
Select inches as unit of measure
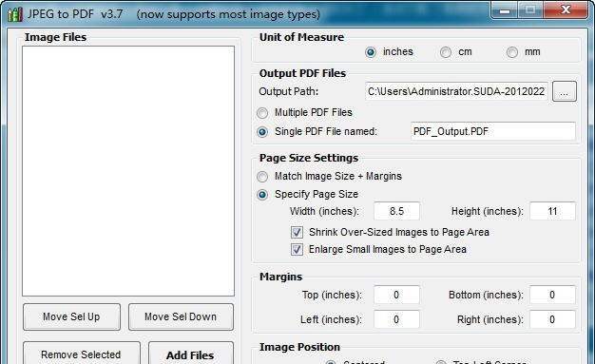[x=371, y=52]
